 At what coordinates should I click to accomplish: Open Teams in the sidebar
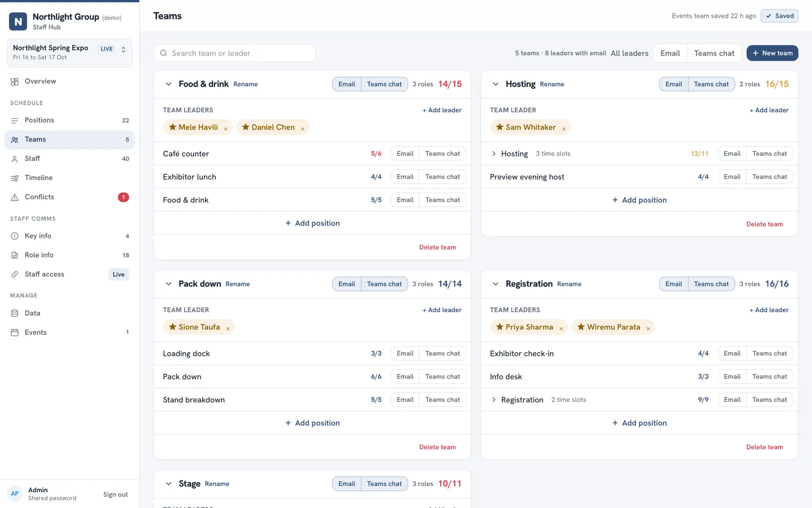tap(70, 140)
